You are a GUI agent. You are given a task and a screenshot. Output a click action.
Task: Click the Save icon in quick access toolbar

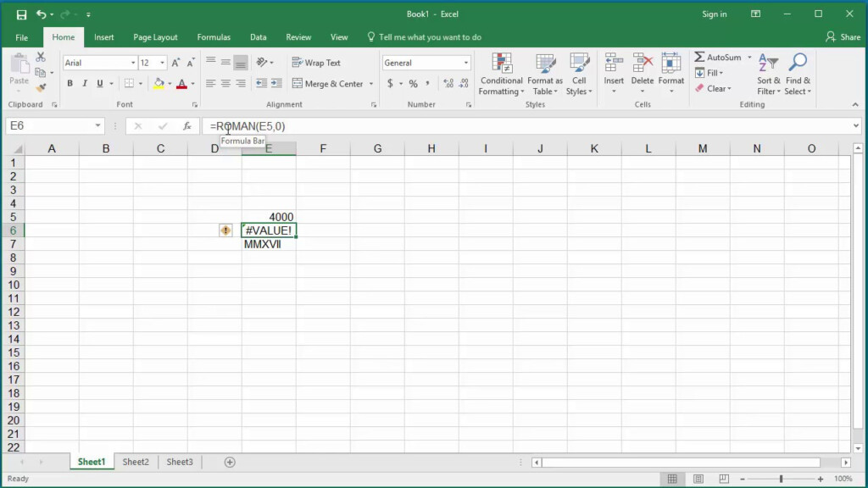point(21,14)
